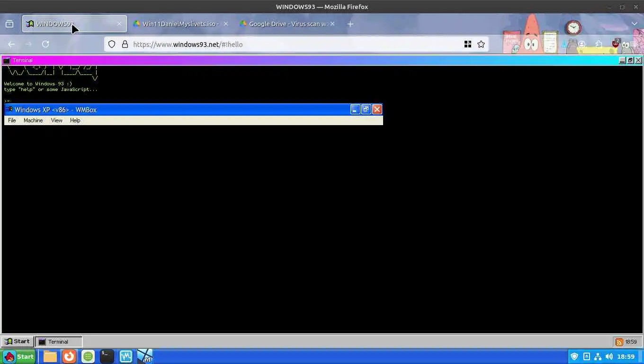Minimize the Firefox browser window
The height and width of the screenshot is (364, 644).
(x=609, y=7)
